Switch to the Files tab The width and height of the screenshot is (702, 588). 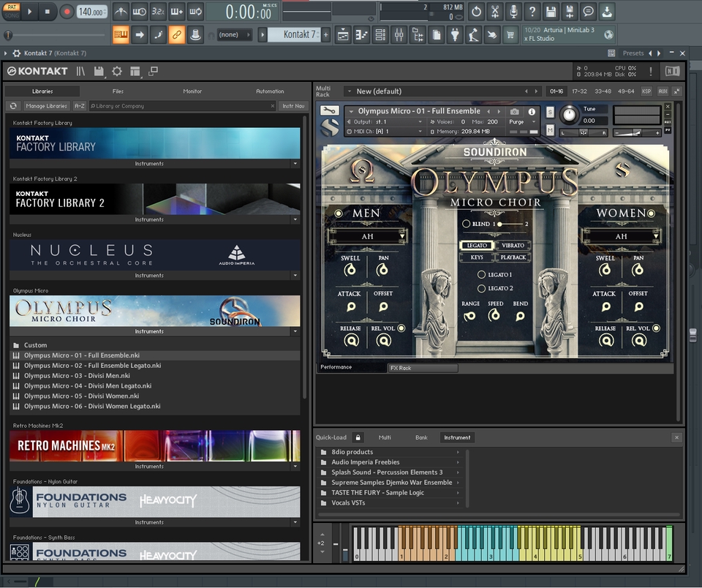click(x=118, y=91)
